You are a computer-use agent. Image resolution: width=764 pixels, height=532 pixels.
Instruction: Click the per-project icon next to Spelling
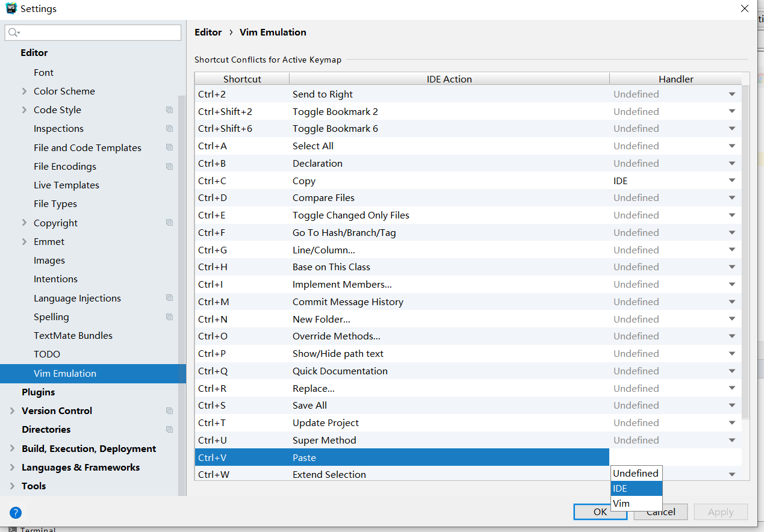click(x=169, y=317)
